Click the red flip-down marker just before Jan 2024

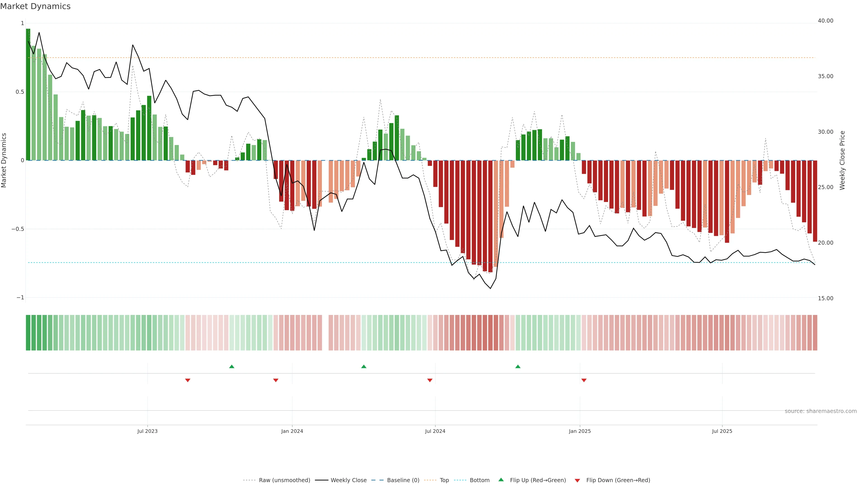276,380
